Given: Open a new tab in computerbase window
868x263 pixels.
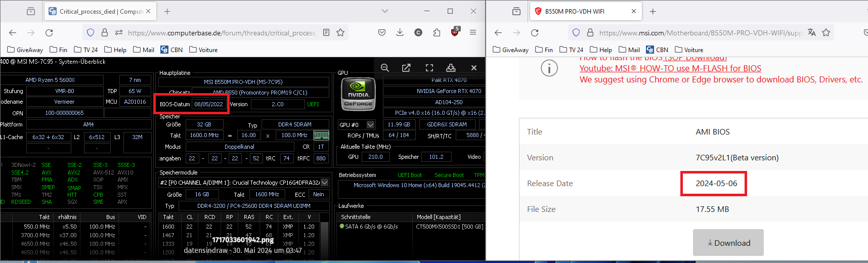Looking at the screenshot, I should click(167, 11).
